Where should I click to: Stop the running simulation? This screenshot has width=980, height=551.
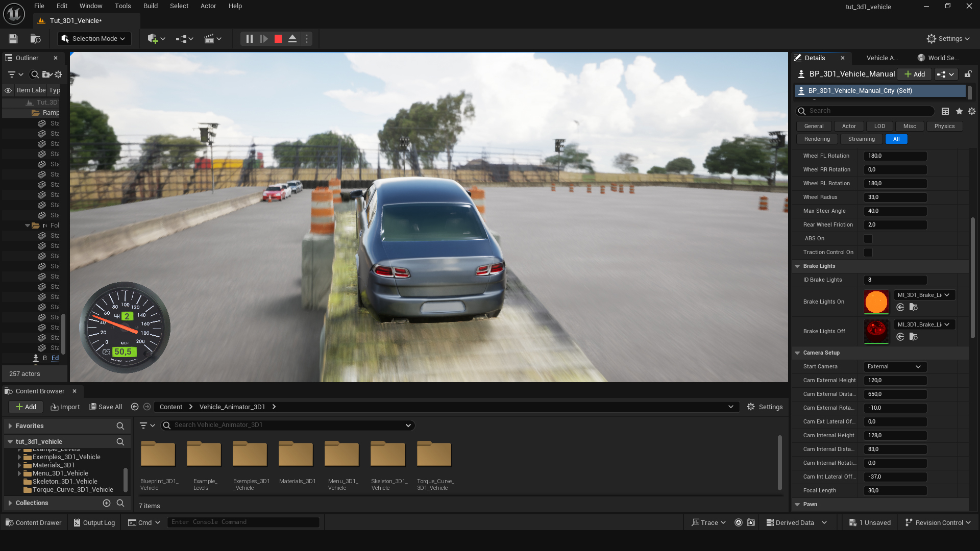coord(278,39)
